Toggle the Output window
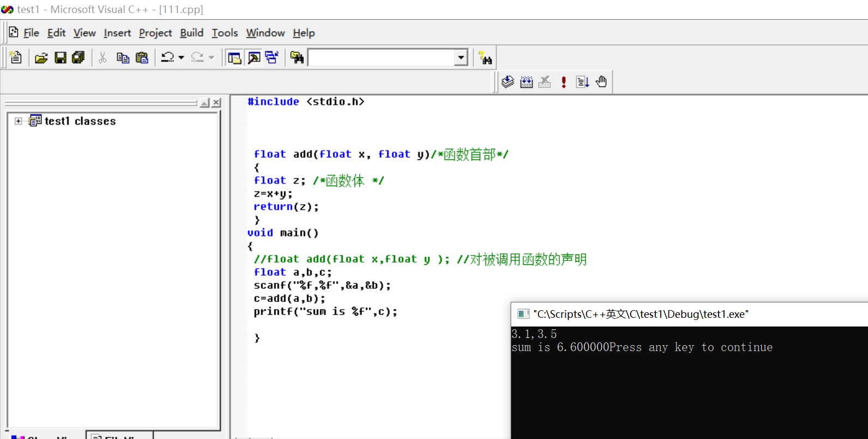The width and height of the screenshot is (868, 439). point(254,57)
